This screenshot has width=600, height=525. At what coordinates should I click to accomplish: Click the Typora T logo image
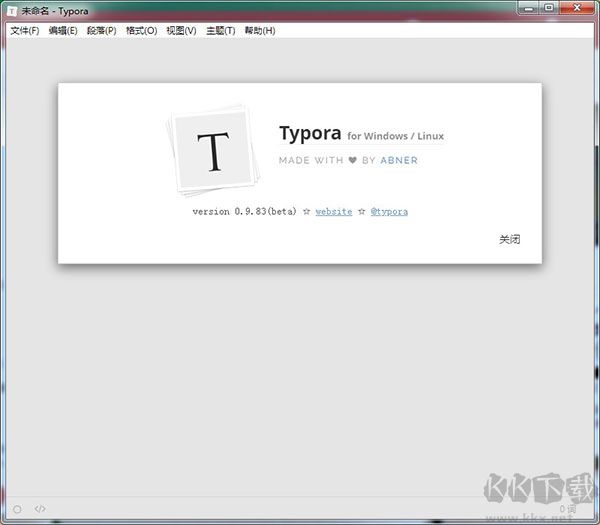tap(213, 151)
